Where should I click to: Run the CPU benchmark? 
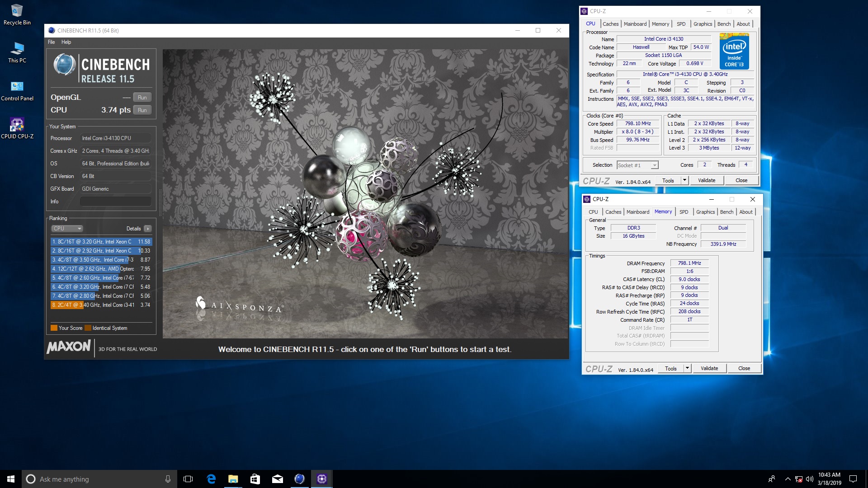pos(142,110)
